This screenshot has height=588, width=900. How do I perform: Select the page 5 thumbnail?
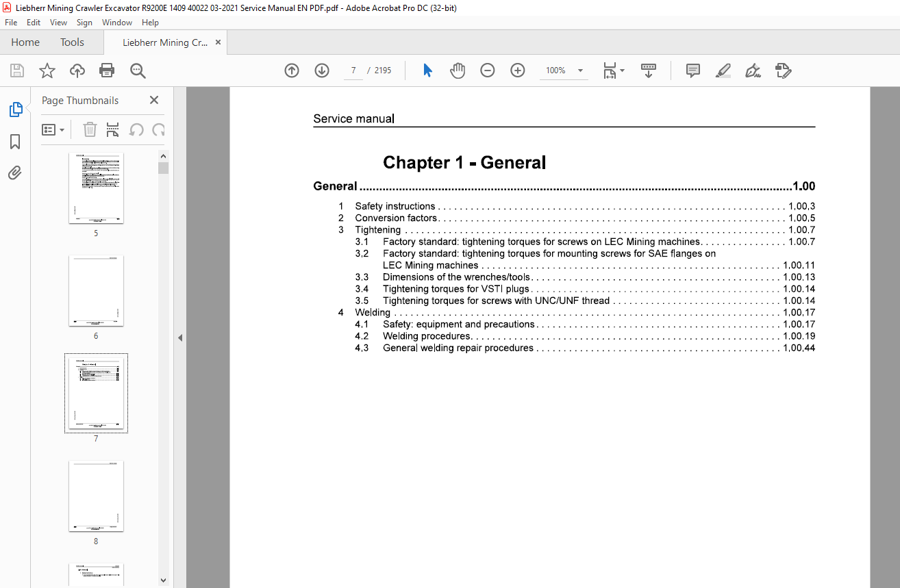96,188
